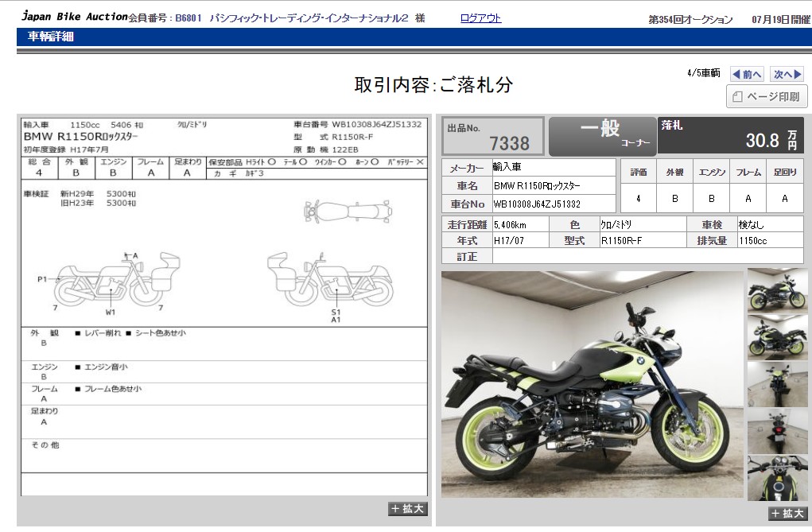Select the year value H17/07
The height and width of the screenshot is (532, 812).
tap(508, 241)
